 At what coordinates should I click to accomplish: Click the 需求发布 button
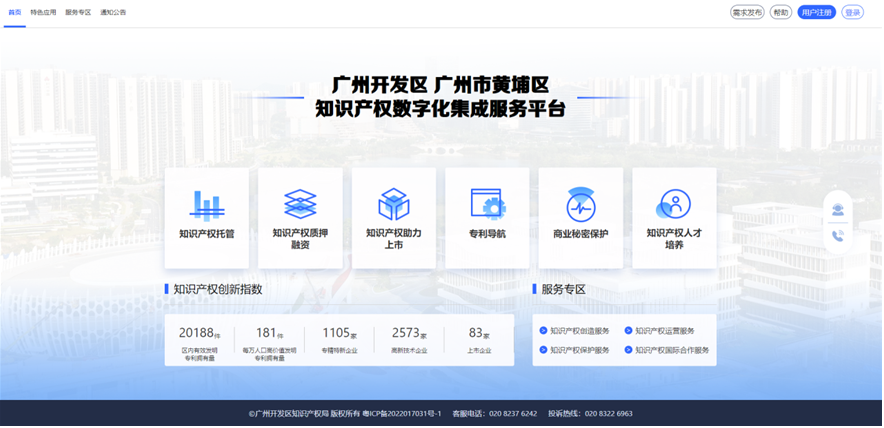point(747,12)
